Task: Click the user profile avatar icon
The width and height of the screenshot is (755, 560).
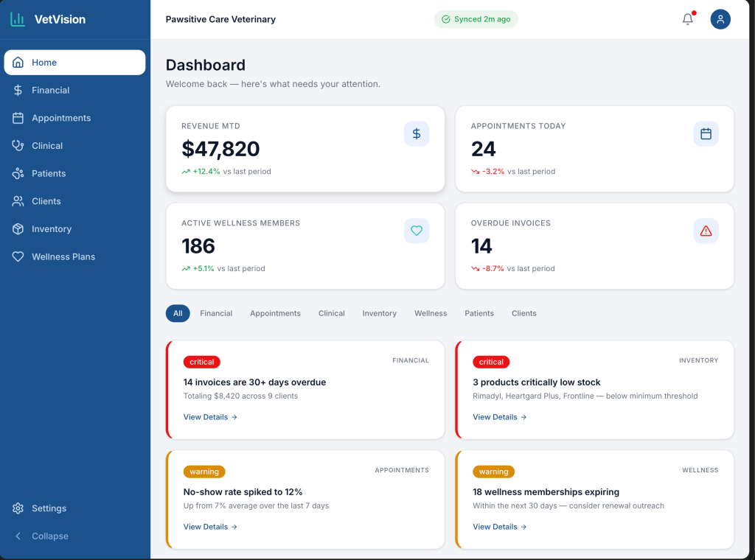Action: tap(720, 19)
